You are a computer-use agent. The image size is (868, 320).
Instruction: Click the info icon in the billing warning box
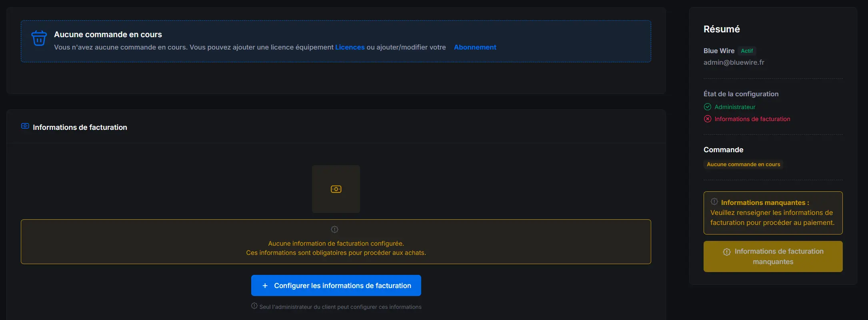334,229
